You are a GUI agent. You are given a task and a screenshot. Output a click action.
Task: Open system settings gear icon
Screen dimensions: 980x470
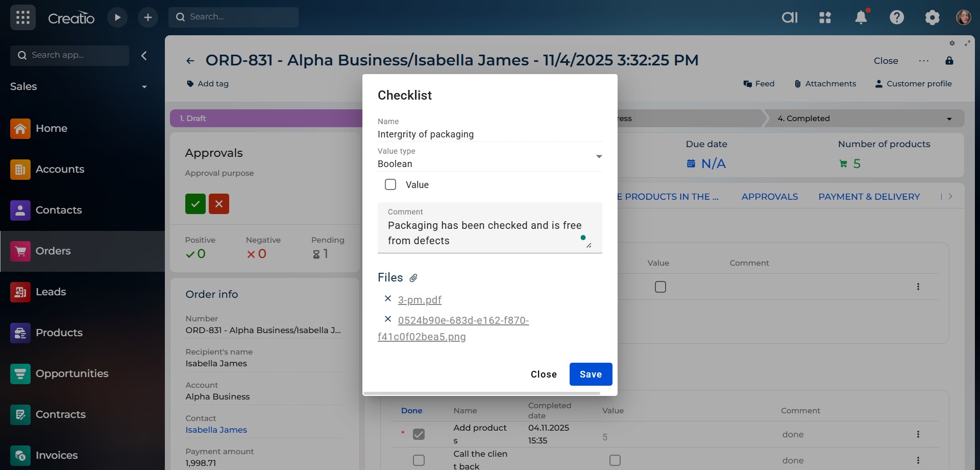pyautogui.click(x=932, y=17)
